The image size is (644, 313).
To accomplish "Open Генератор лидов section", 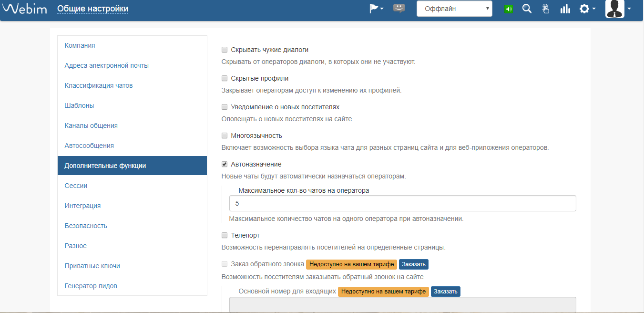I will [133, 286].
